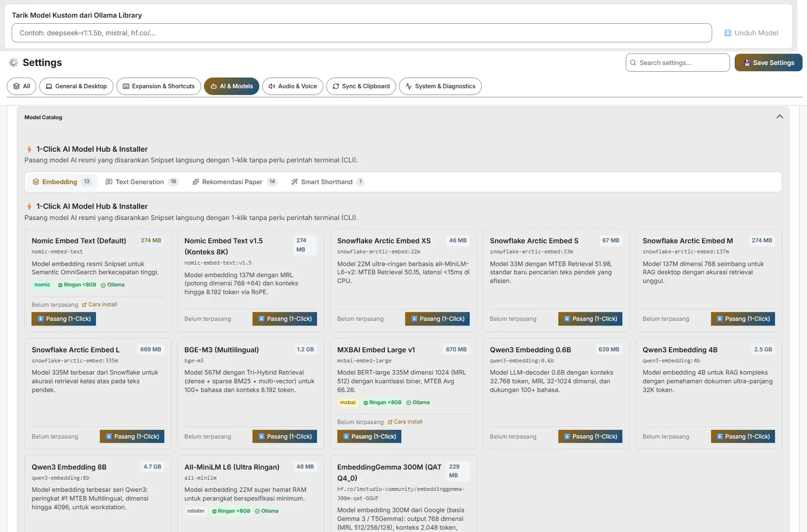807x532 pixels.
Task: Click the magnifier icon in Search settings
Action: coord(633,63)
